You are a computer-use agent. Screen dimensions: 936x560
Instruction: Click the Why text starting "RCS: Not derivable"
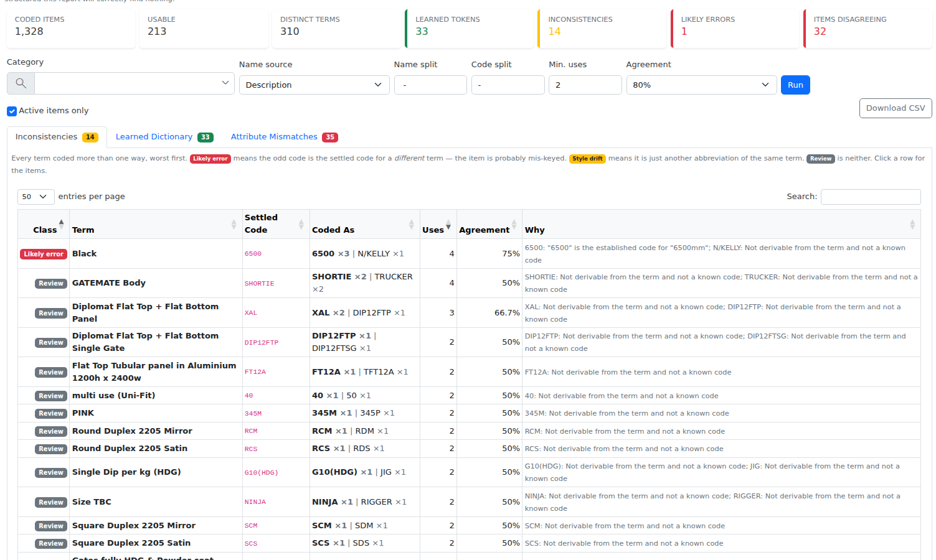[624, 449]
